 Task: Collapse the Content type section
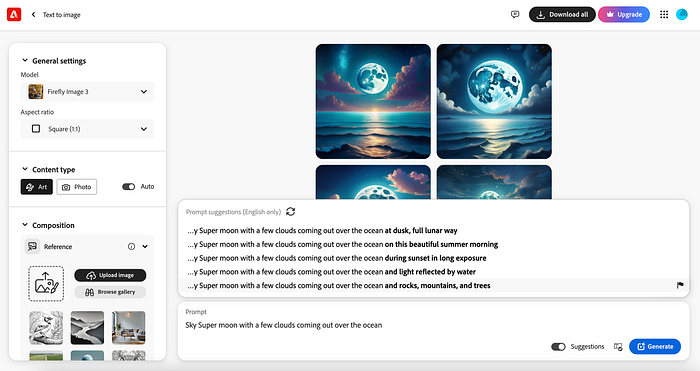25,169
